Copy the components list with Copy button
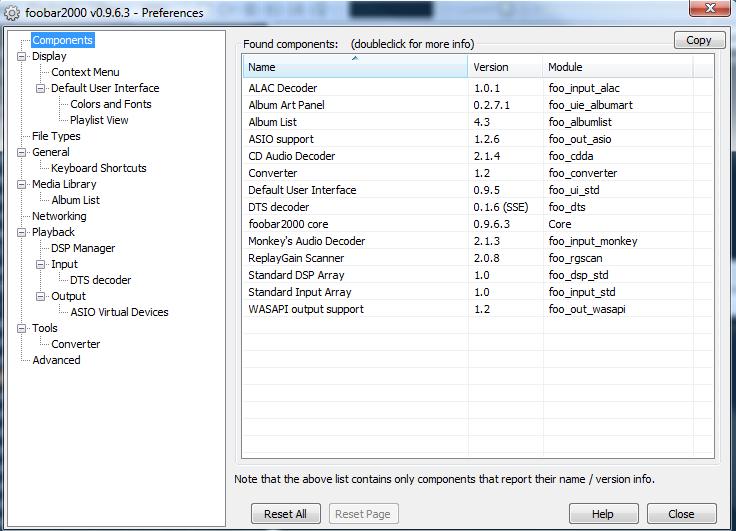 pyautogui.click(x=699, y=40)
